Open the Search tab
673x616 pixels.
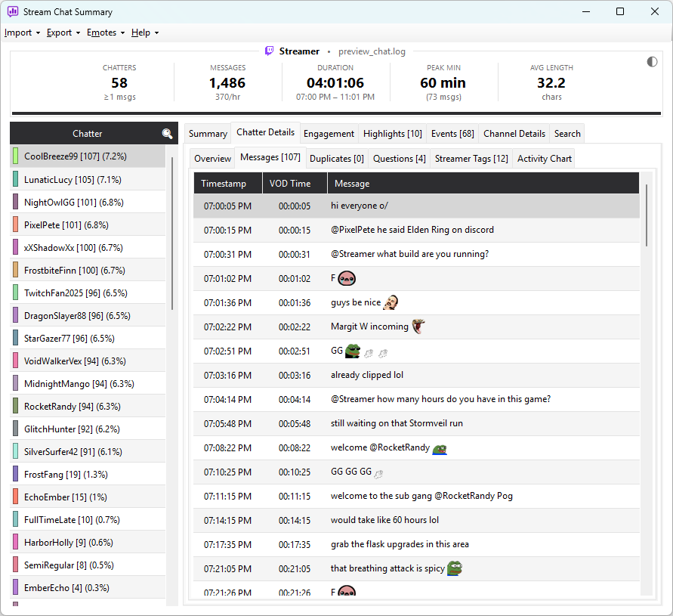[567, 134]
